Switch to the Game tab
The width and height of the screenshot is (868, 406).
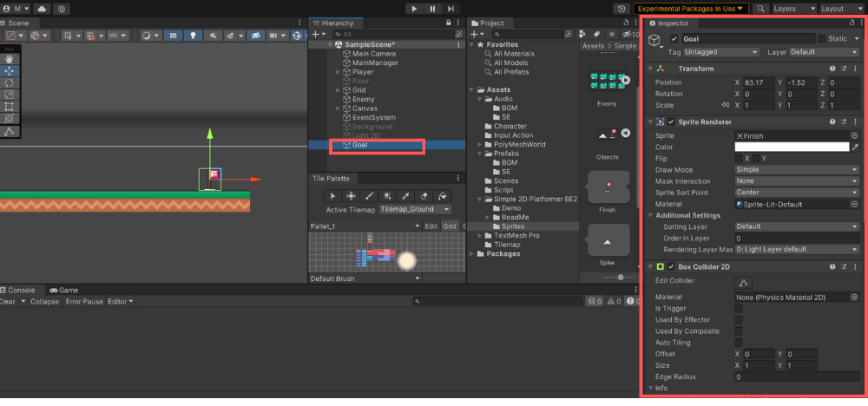(x=63, y=290)
